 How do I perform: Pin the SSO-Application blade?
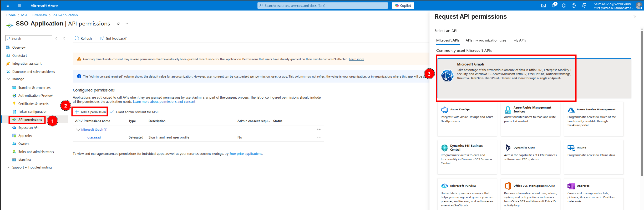118,24
